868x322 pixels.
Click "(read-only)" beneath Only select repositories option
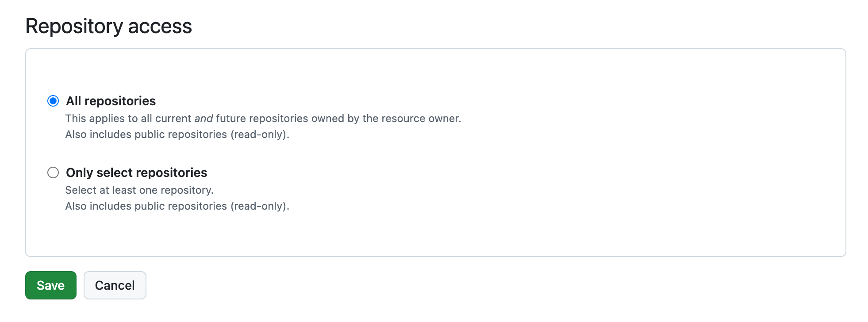(260, 206)
